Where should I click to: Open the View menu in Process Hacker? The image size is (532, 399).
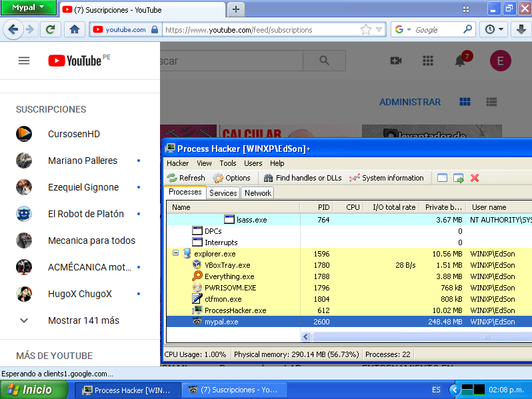tap(204, 163)
